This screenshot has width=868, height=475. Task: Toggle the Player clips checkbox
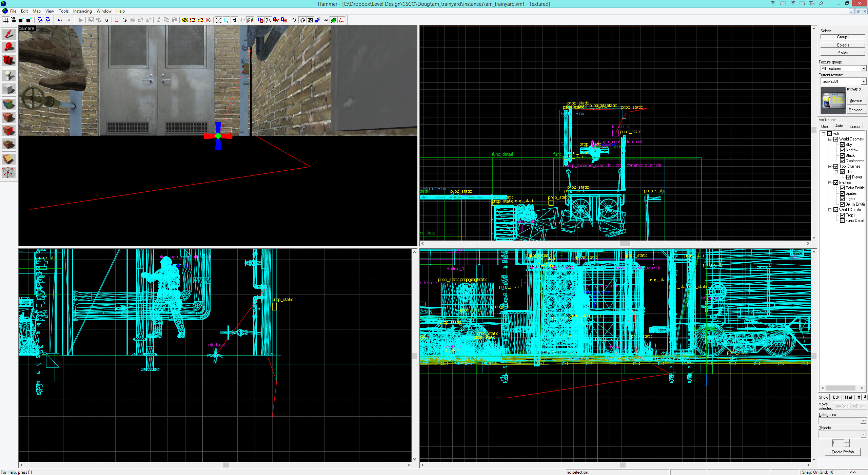pyautogui.click(x=849, y=177)
